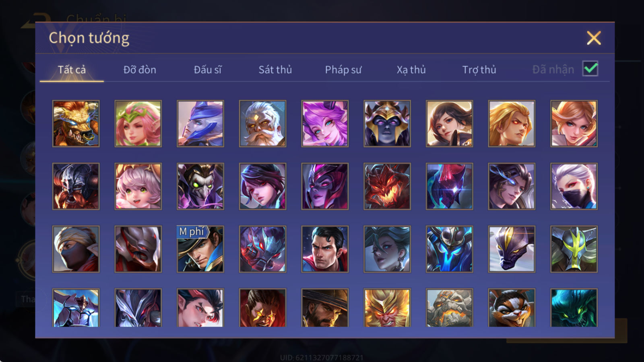Select the white-bearded old man hero
The width and height of the screenshot is (644, 362).
click(x=262, y=123)
